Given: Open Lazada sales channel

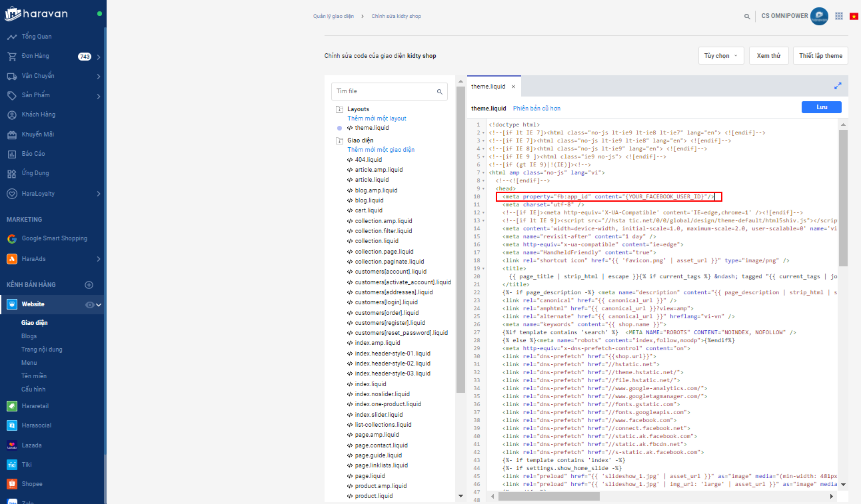Looking at the screenshot, I should click(31, 445).
